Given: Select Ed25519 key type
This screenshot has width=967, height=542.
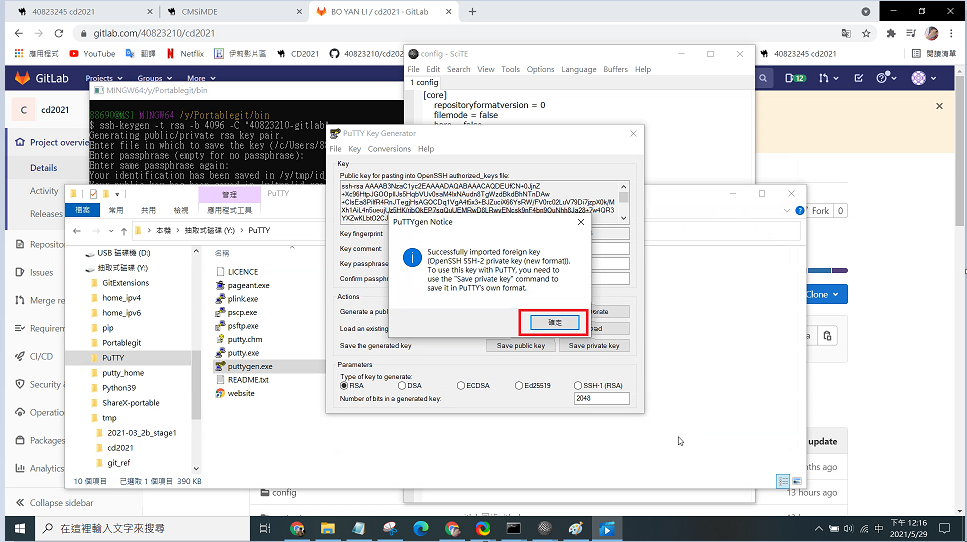Looking at the screenshot, I should (532, 386).
